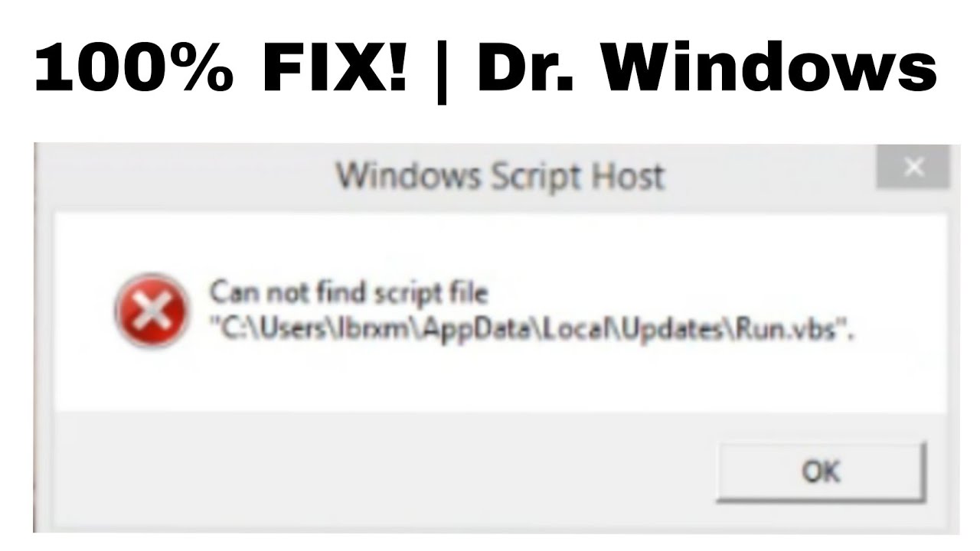This screenshot has width=980, height=551.
Task: Select the "Can not find script file" message
Action: pyautogui.click(x=349, y=293)
